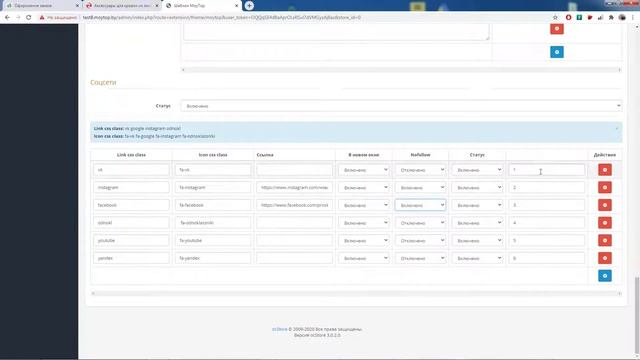640x360 pixels.
Task: Delete the facebook social network row
Action: pyautogui.click(x=604, y=205)
